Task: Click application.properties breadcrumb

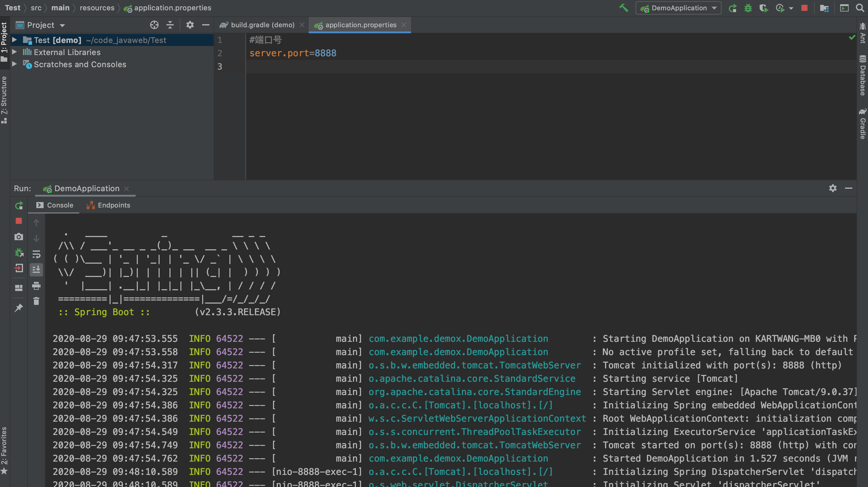Action: point(167,8)
